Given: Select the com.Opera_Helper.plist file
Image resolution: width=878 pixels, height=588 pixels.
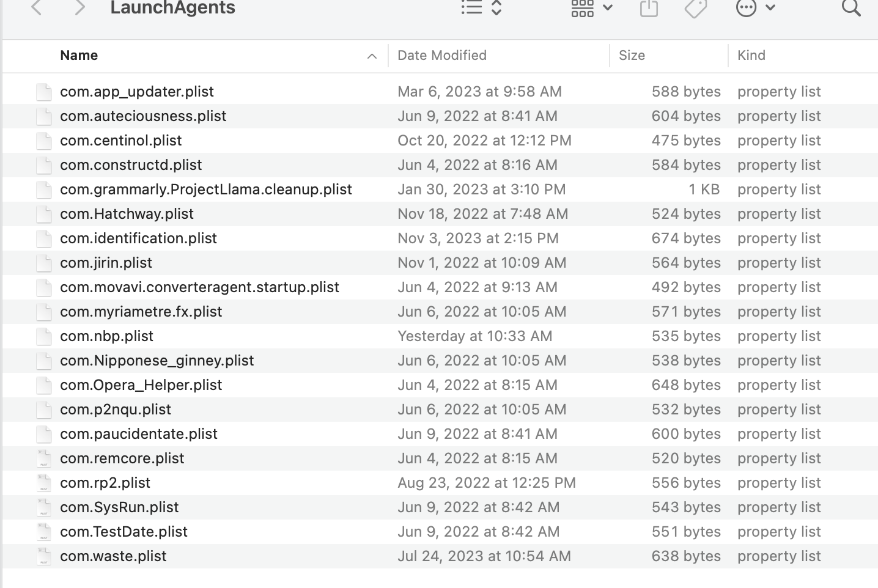Looking at the screenshot, I should [141, 385].
